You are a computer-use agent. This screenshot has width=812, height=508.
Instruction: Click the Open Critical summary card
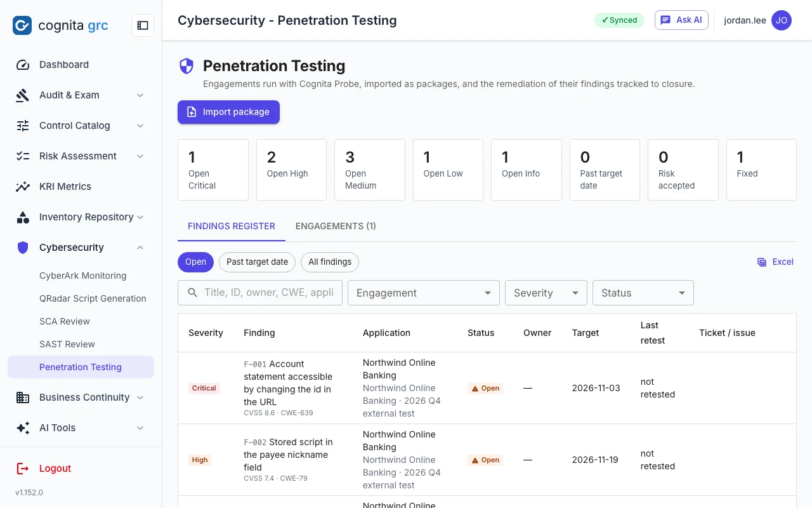click(x=213, y=170)
